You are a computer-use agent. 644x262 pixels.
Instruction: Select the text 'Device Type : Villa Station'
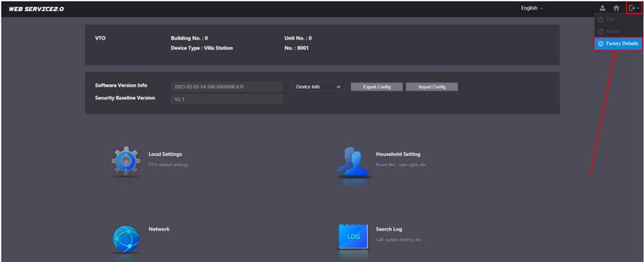pyautogui.click(x=202, y=48)
